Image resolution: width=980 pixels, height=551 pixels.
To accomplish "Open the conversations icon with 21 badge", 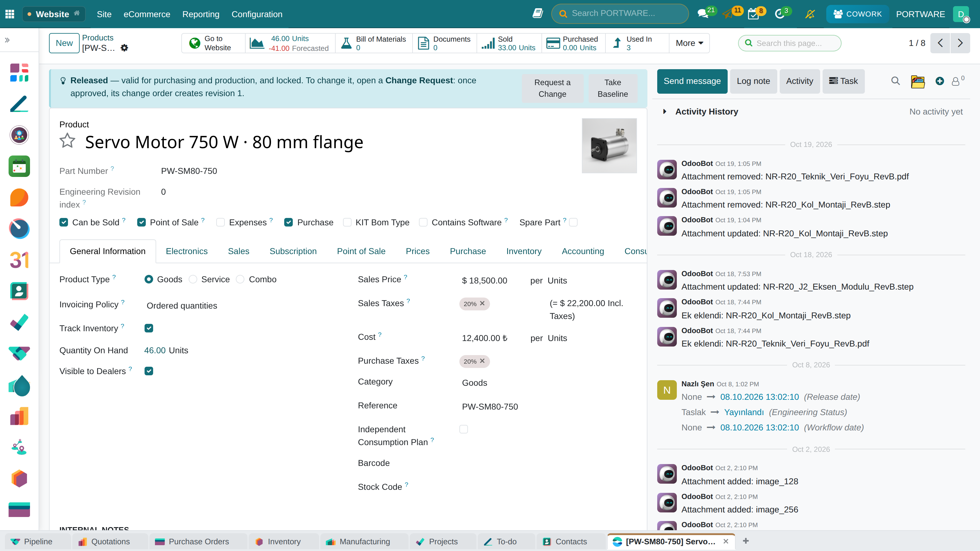I will [703, 14].
